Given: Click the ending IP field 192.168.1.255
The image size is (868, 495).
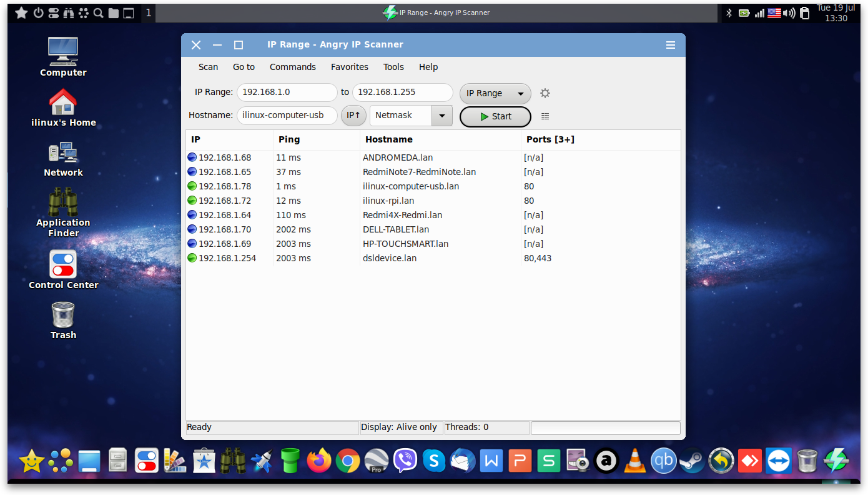Looking at the screenshot, I should tap(403, 92).
